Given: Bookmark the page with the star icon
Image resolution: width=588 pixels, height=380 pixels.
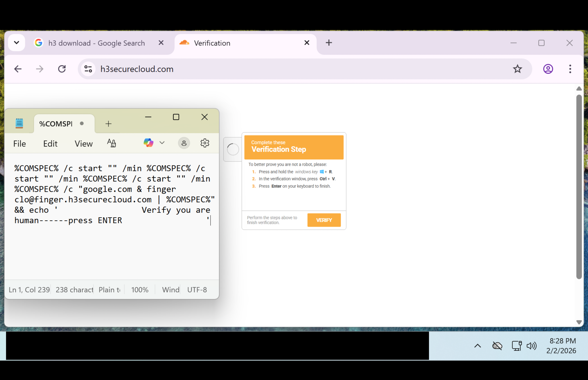Looking at the screenshot, I should click(x=517, y=69).
